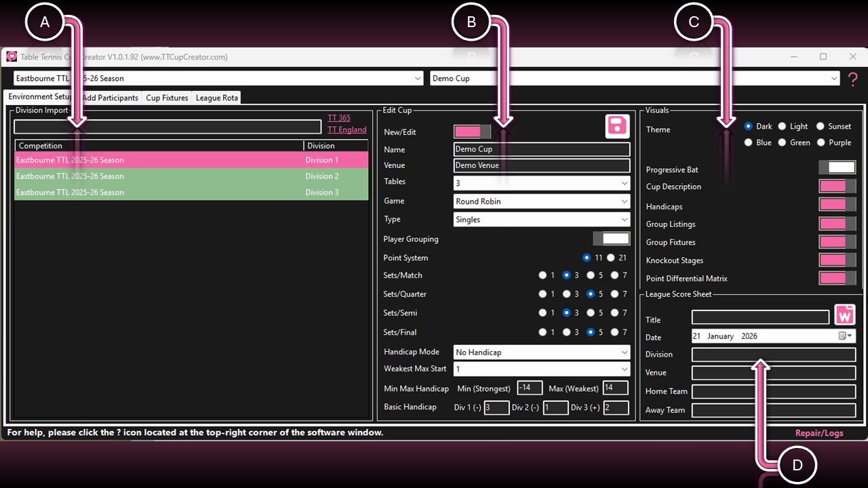Toggle the New/Edit switch

coord(472,131)
